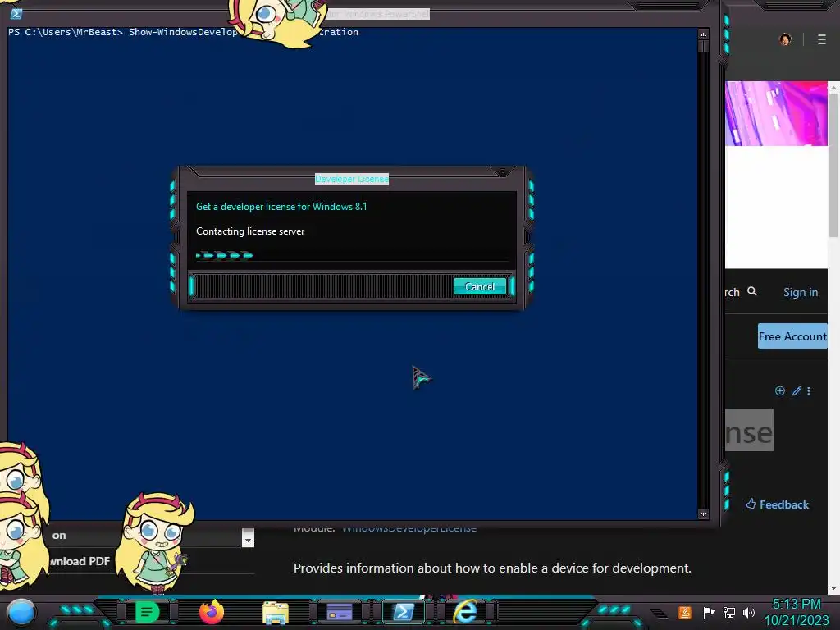Click the PowerShell scrollbar up arrow

[x=703, y=34]
